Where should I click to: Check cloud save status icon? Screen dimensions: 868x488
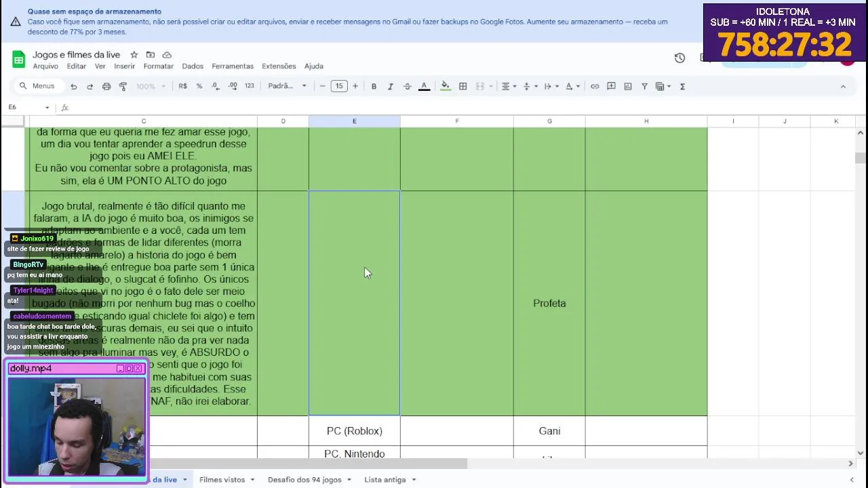point(167,55)
